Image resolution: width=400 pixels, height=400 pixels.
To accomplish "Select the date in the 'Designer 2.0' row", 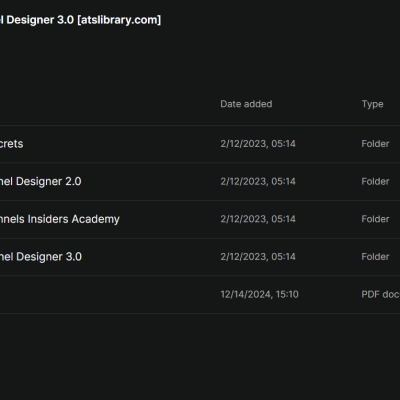I will 258,181.
